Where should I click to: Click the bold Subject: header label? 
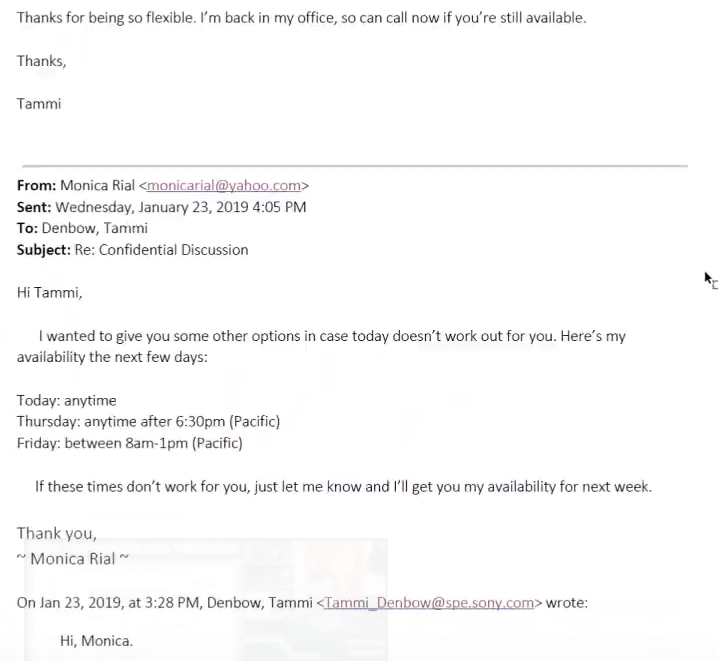pyautogui.click(x=44, y=250)
